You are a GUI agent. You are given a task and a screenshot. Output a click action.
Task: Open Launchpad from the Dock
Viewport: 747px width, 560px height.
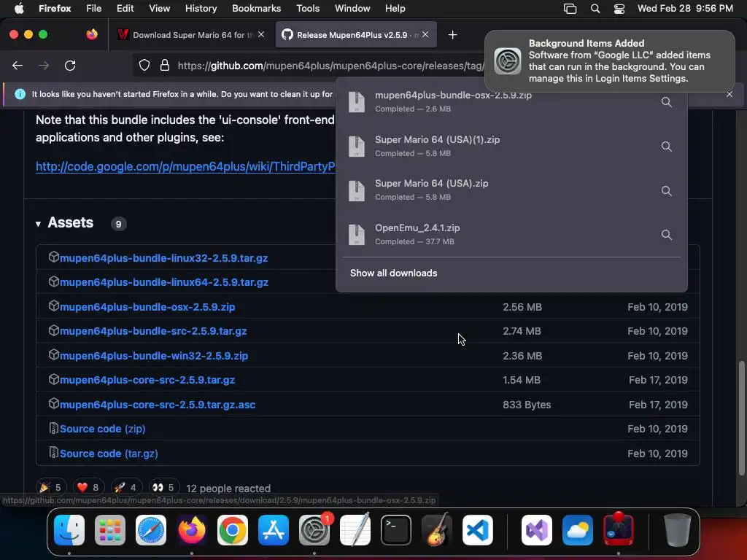pos(110,529)
